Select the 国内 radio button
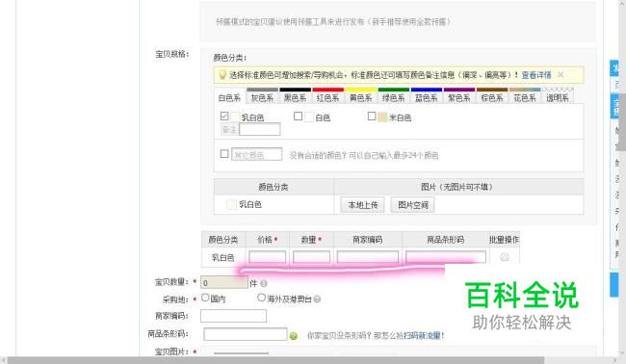This screenshot has width=626, height=364. (205, 298)
